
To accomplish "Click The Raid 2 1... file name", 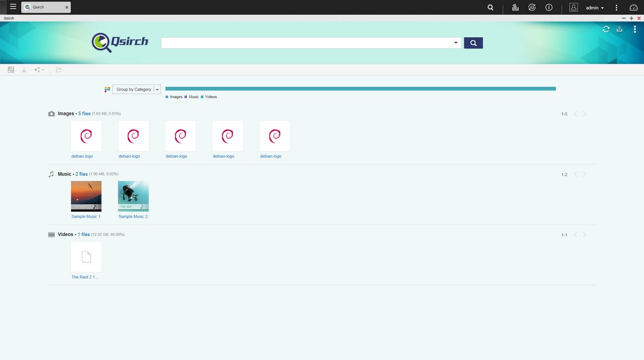I will tap(85, 277).
